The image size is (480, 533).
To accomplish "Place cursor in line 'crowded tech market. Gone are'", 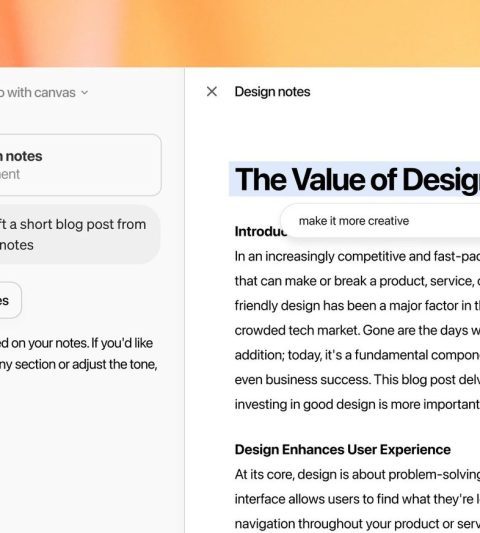I will point(357,330).
